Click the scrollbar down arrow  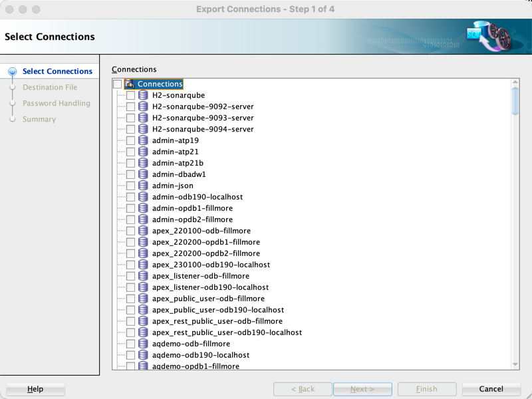point(515,364)
